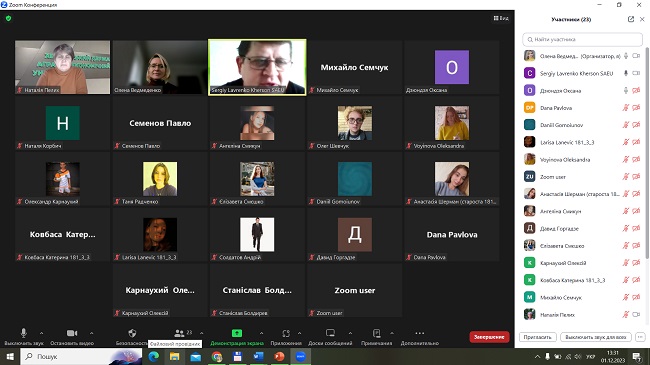Open the Whiteboards icon
Screen dimensions: 650x365
pyautogui.click(x=330, y=333)
